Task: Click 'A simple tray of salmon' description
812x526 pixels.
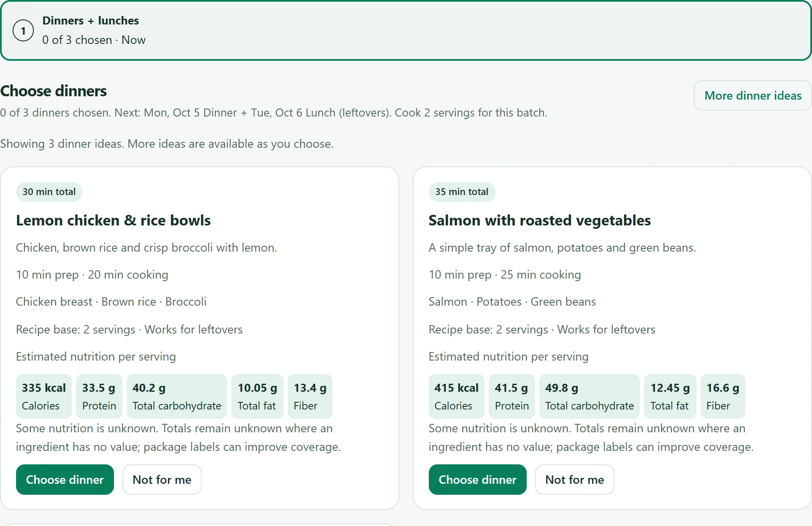Action: pos(562,248)
